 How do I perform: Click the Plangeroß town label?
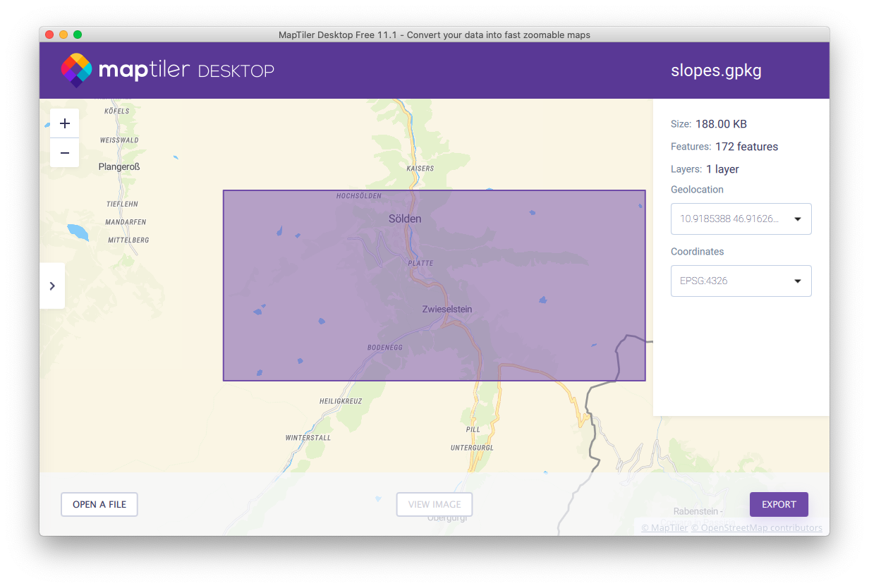119,167
